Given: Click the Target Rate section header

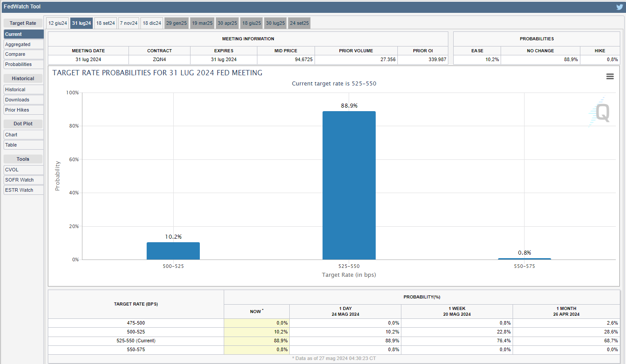Looking at the screenshot, I should [x=23, y=23].
